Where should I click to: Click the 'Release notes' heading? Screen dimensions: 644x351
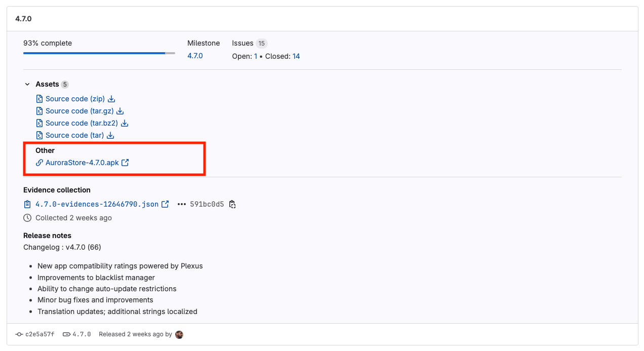point(47,236)
